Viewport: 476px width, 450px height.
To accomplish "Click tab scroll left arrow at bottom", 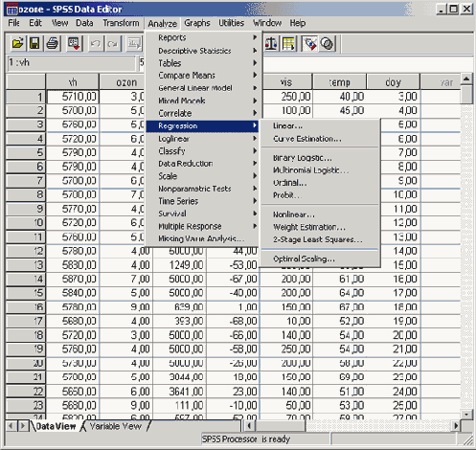I will click(11, 426).
